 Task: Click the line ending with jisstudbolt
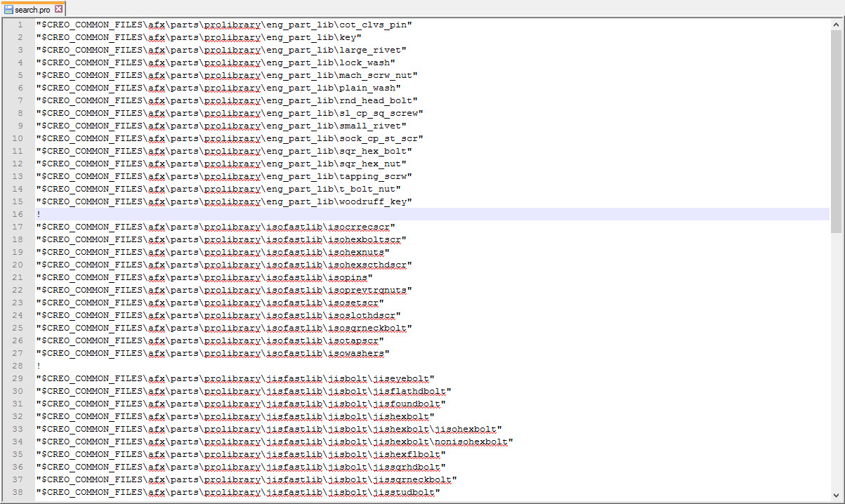(x=238, y=492)
